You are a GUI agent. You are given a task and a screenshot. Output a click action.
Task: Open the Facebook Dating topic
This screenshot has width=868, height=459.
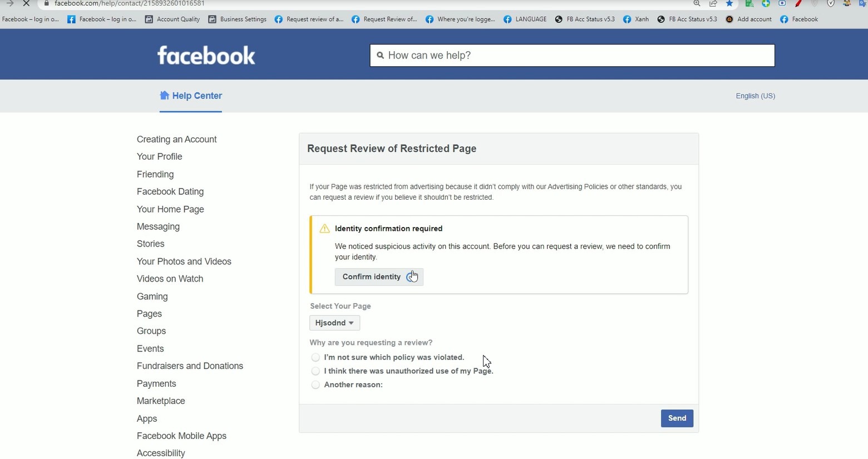tap(170, 191)
